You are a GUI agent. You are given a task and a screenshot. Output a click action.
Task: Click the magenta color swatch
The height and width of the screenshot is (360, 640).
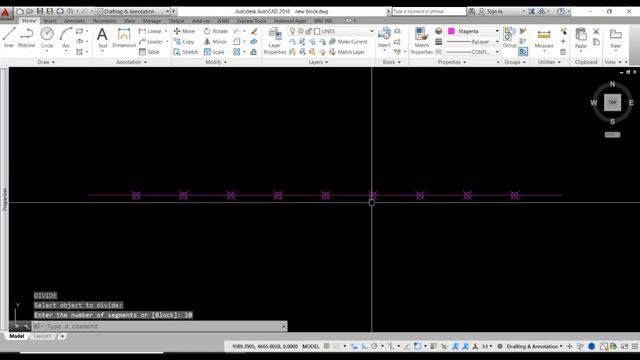coord(451,31)
